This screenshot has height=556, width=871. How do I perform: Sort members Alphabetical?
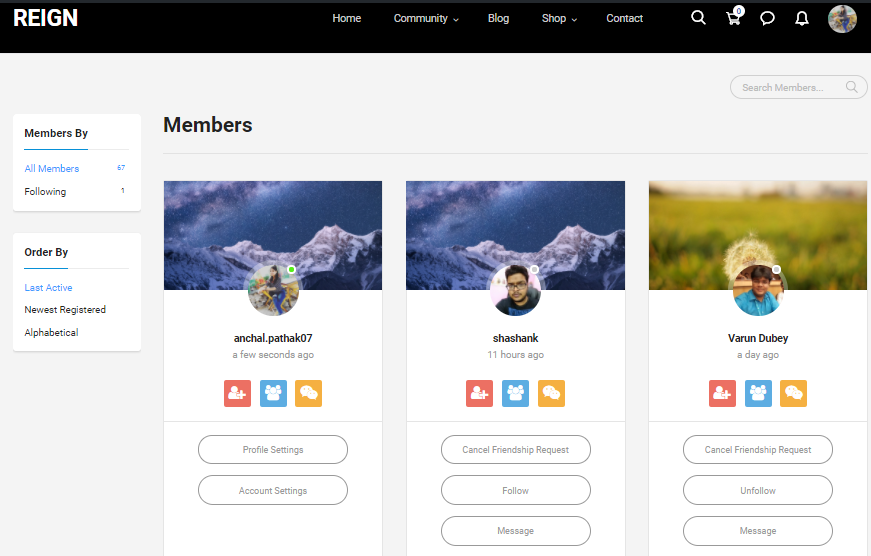coord(51,332)
